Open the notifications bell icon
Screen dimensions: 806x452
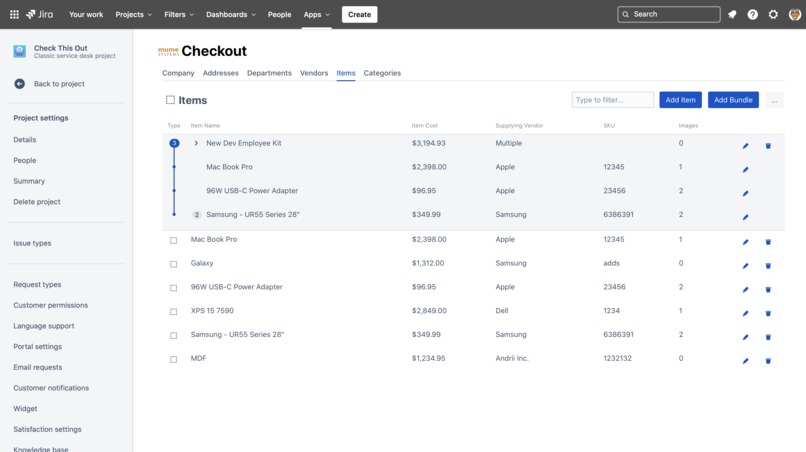tap(732, 14)
